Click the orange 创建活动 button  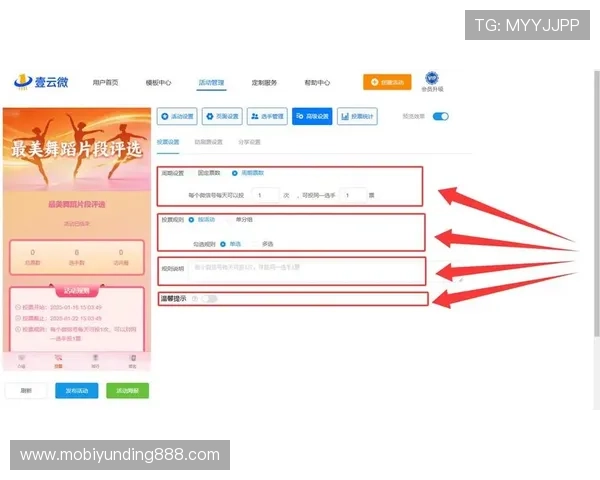(386, 83)
